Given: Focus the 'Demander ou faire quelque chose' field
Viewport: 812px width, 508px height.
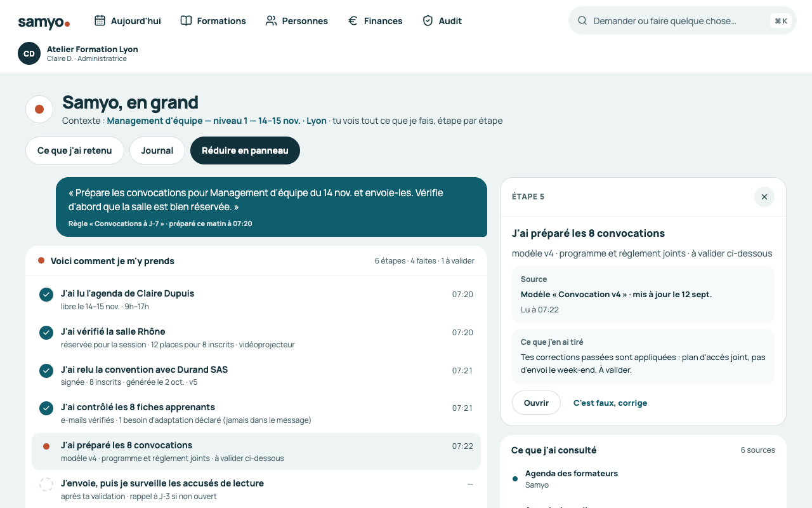Looking at the screenshot, I should (x=682, y=20).
